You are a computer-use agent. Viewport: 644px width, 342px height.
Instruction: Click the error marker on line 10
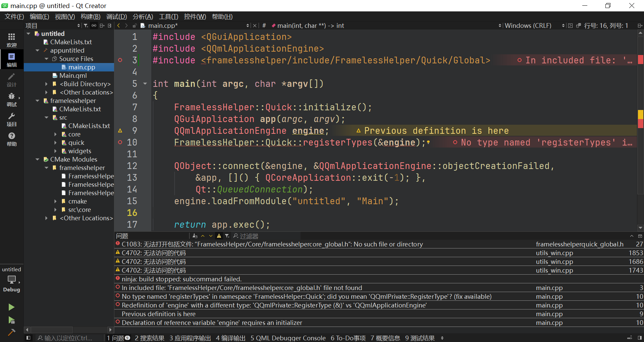(x=120, y=142)
